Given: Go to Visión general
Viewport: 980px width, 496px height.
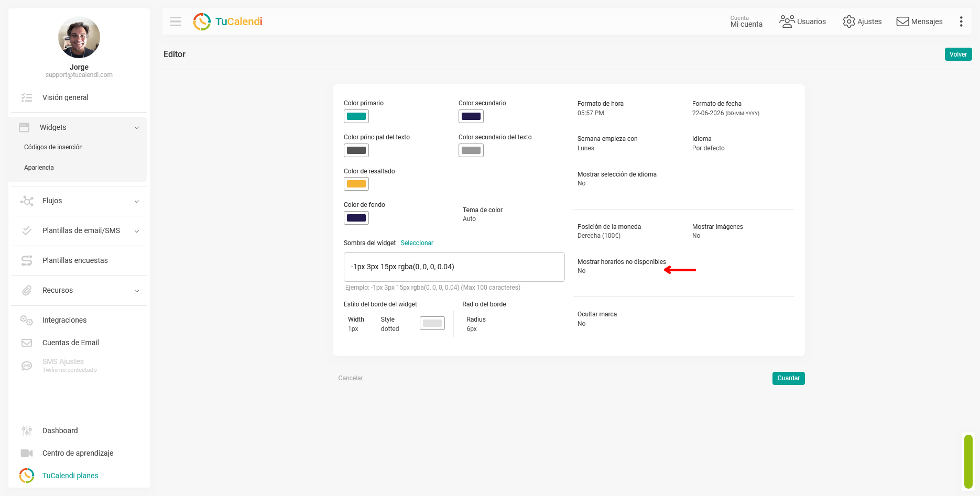Looking at the screenshot, I should pyautogui.click(x=66, y=97).
